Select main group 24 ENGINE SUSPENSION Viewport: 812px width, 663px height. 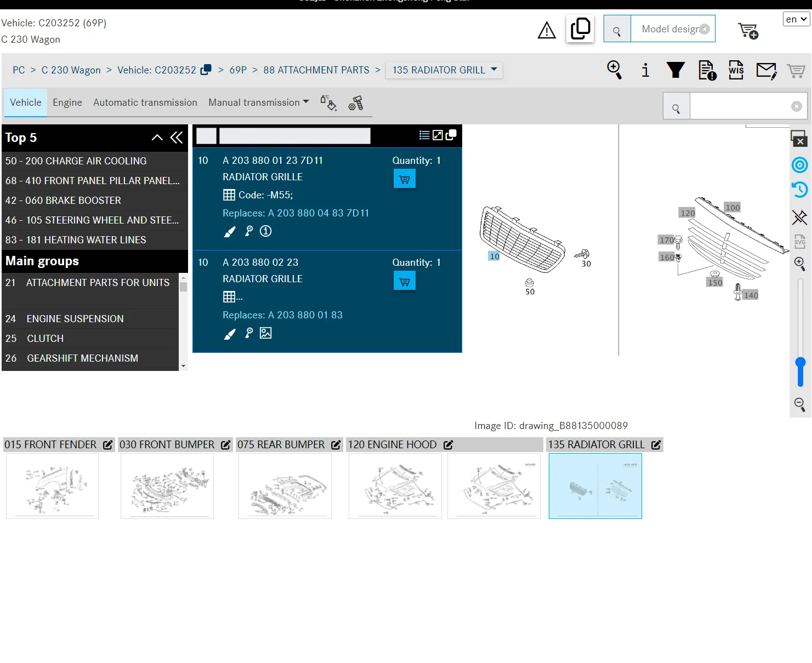[x=90, y=319]
